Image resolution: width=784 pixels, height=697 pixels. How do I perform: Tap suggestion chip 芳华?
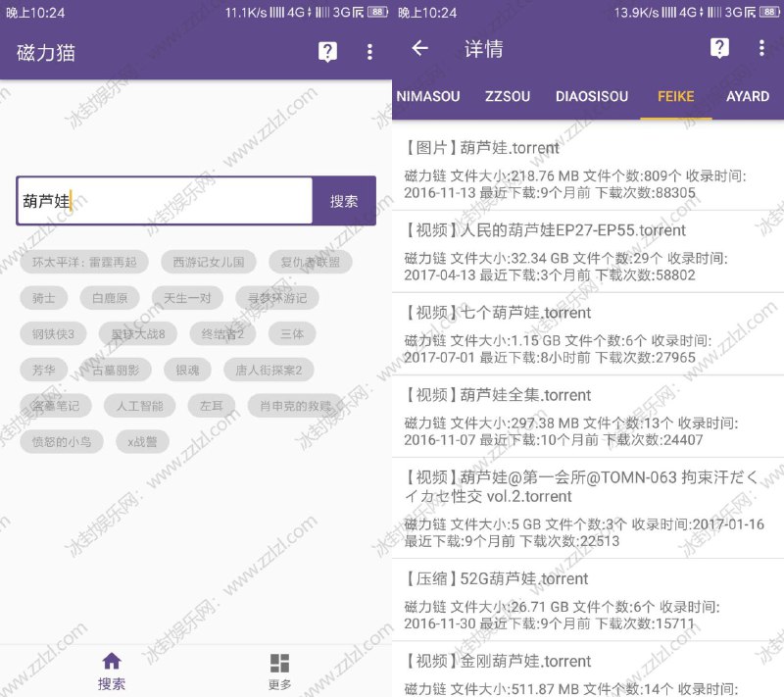coord(43,370)
